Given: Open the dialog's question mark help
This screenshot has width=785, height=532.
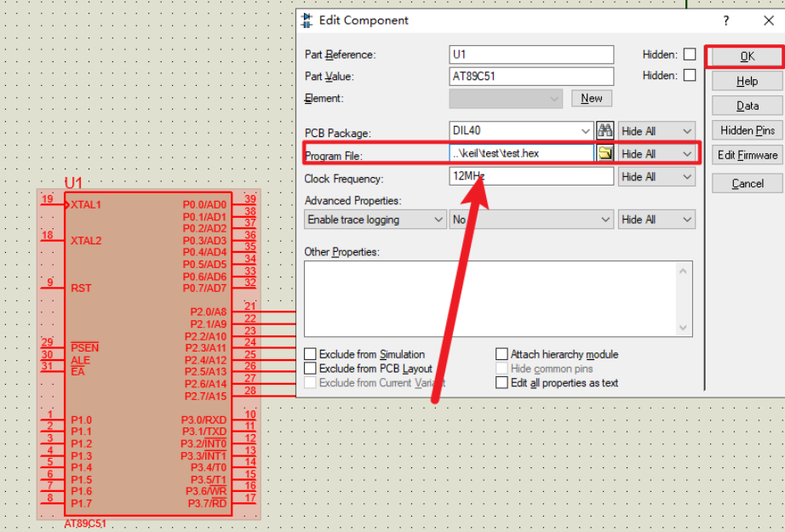Looking at the screenshot, I should pyautogui.click(x=726, y=20).
